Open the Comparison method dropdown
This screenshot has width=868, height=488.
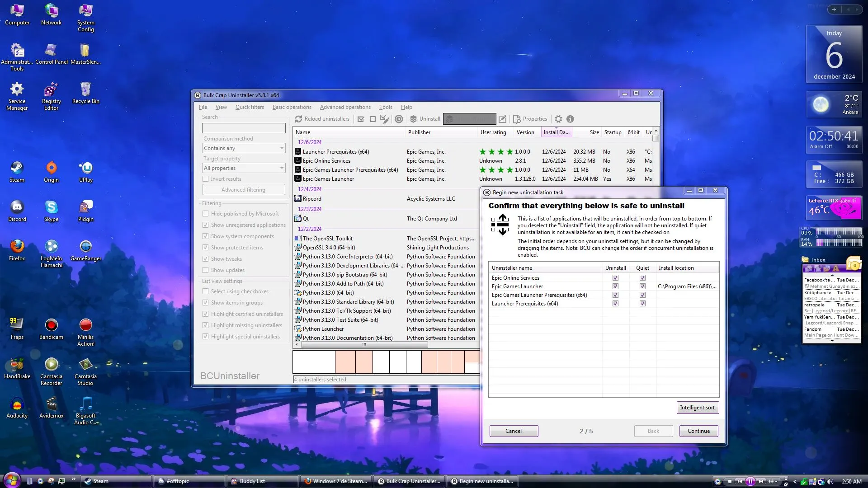[x=244, y=148]
